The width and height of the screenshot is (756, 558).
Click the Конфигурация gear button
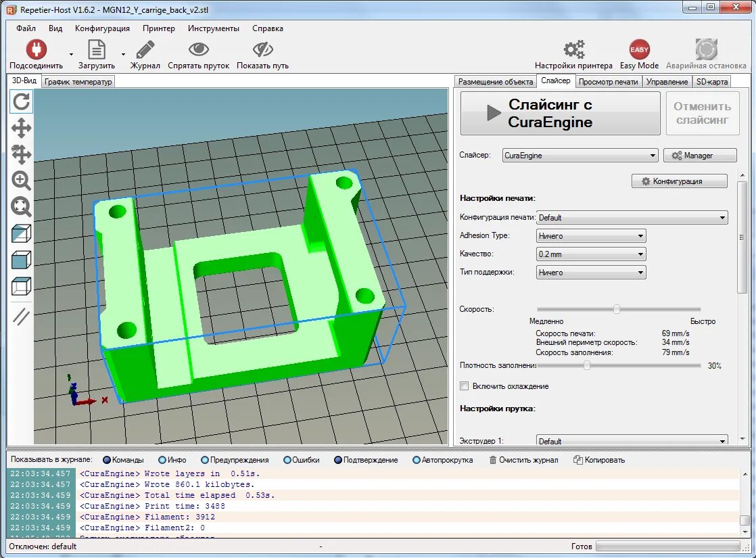(680, 181)
